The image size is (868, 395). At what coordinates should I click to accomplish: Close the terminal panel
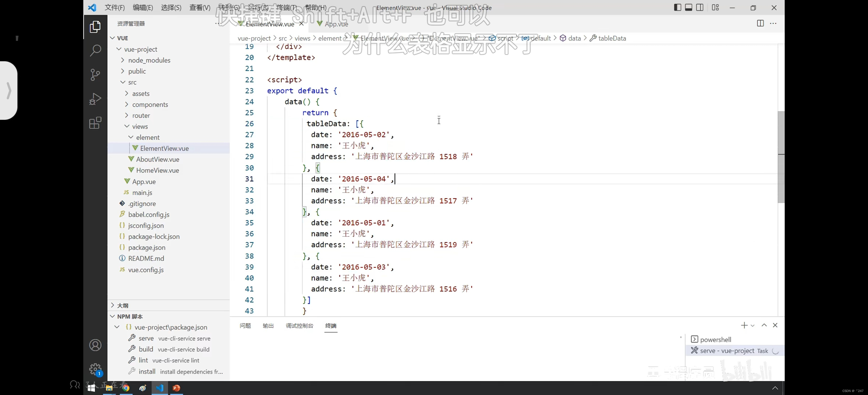775,325
